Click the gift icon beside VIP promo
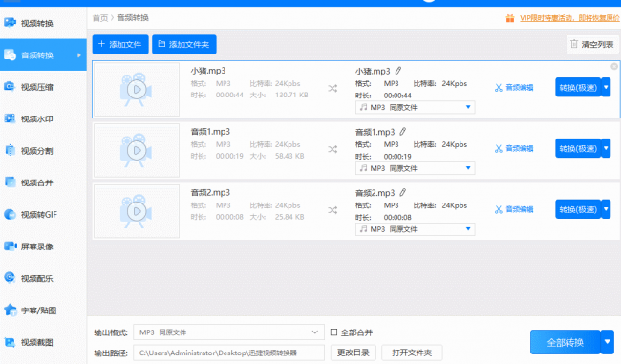 510,18
